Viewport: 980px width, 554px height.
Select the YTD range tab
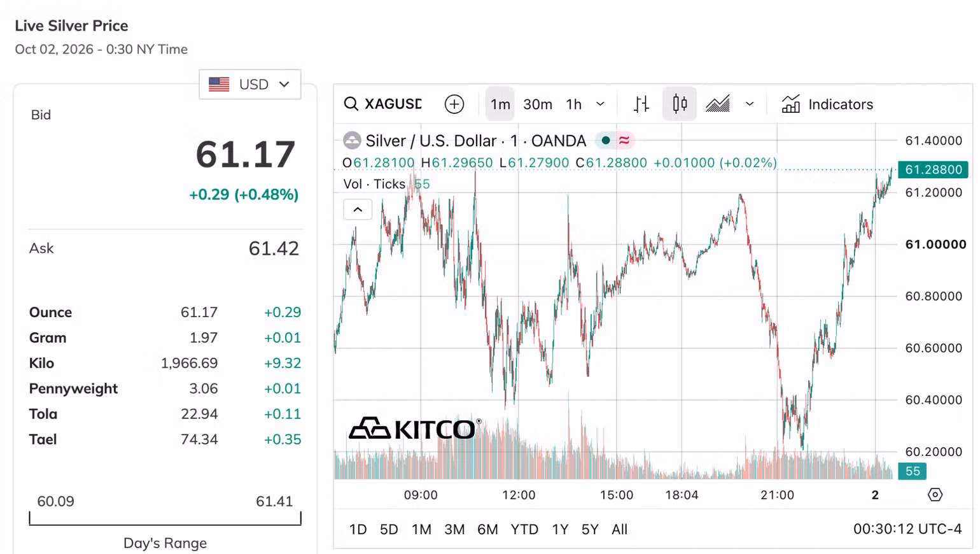click(x=524, y=529)
